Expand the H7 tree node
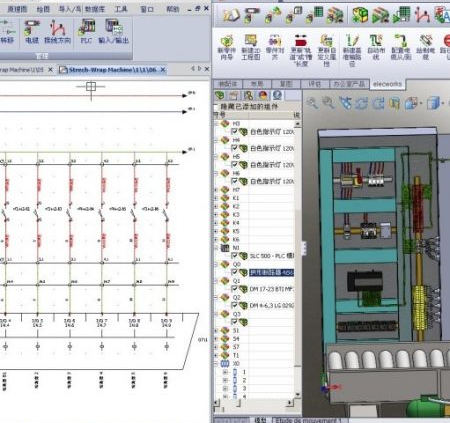 tap(216, 190)
